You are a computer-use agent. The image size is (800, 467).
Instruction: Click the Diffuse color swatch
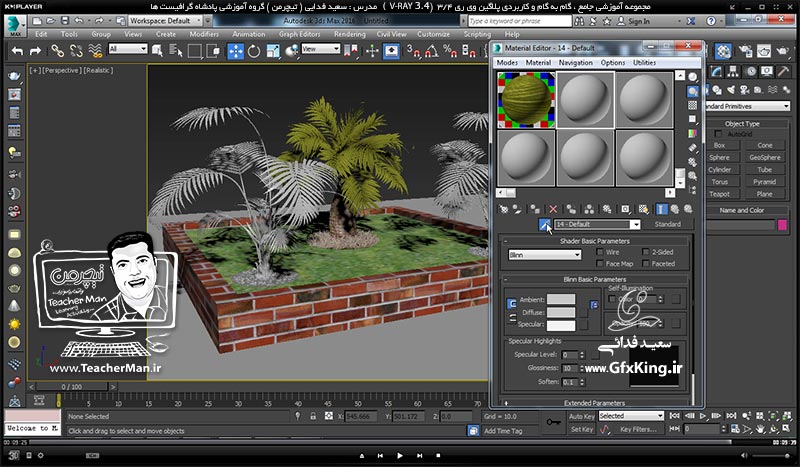tap(561, 312)
